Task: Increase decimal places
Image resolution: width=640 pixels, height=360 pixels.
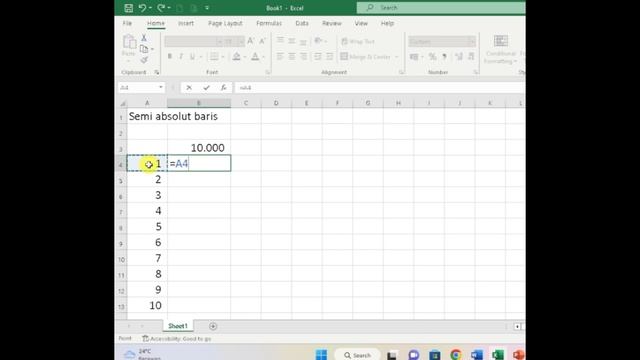Action: click(459, 57)
